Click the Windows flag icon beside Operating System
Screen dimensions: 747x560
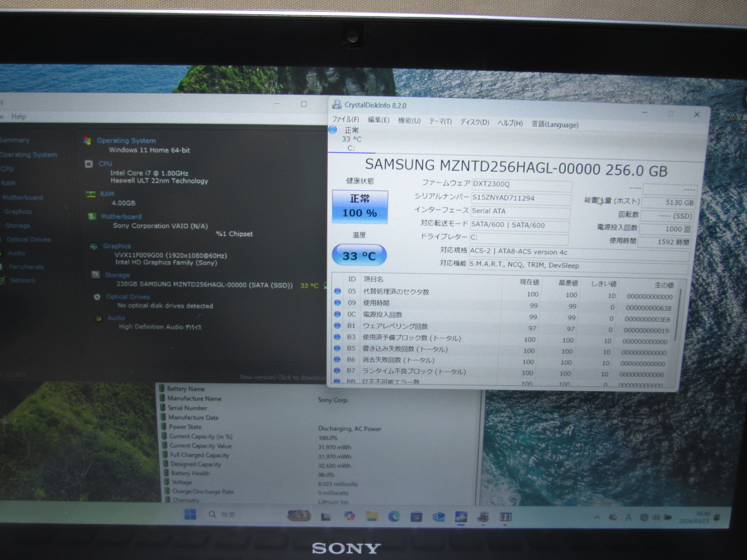pyautogui.click(x=87, y=140)
